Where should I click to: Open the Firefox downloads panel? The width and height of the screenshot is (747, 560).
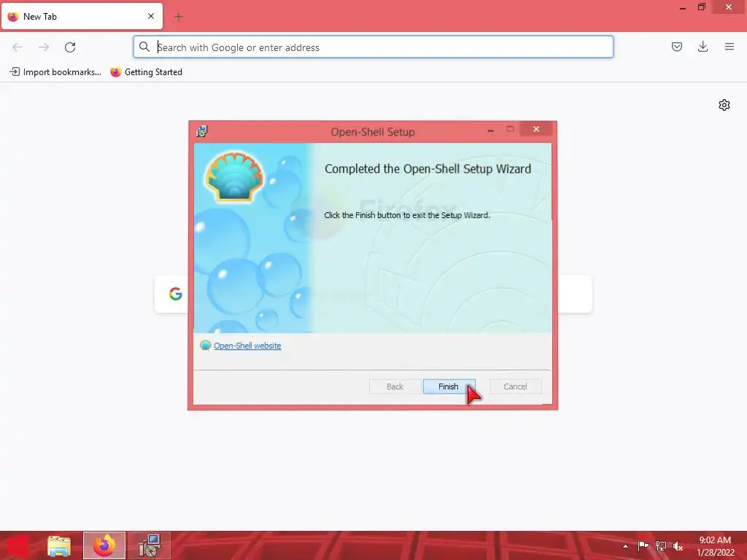pyautogui.click(x=703, y=47)
